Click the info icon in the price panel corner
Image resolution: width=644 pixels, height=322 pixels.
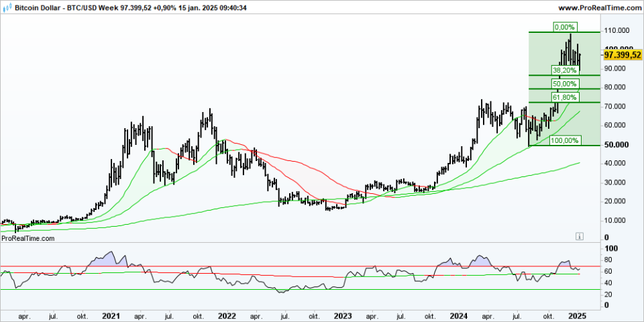click(580, 235)
